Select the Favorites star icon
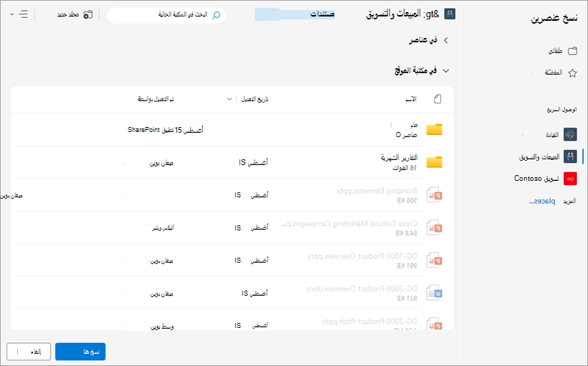 [572, 72]
